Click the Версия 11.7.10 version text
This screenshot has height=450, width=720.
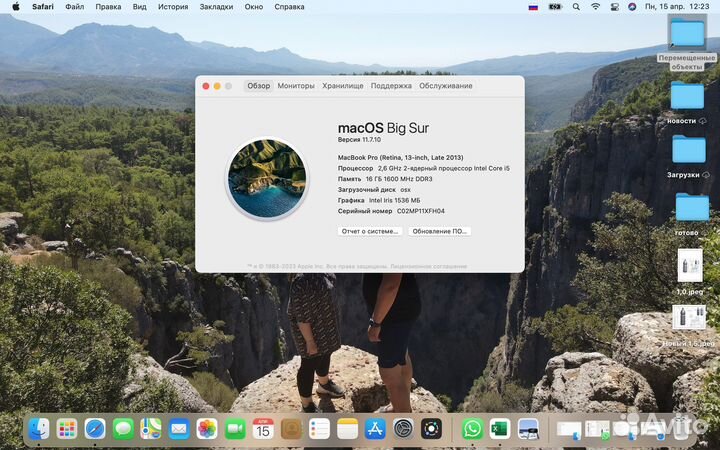(x=359, y=140)
